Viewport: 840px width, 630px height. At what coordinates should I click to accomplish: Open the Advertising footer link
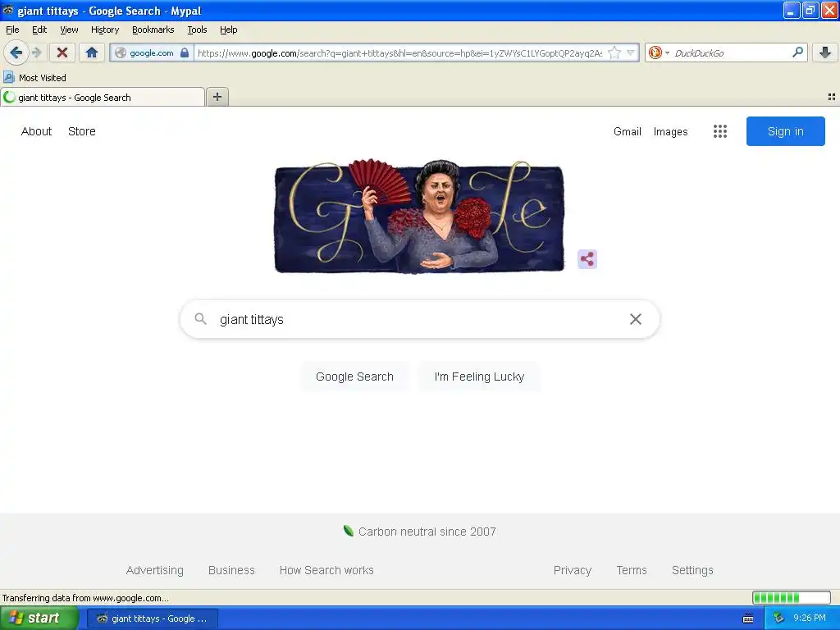point(155,570)
